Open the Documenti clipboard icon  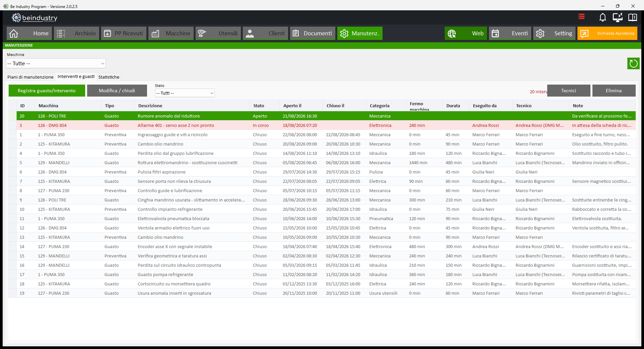[295, 33]
